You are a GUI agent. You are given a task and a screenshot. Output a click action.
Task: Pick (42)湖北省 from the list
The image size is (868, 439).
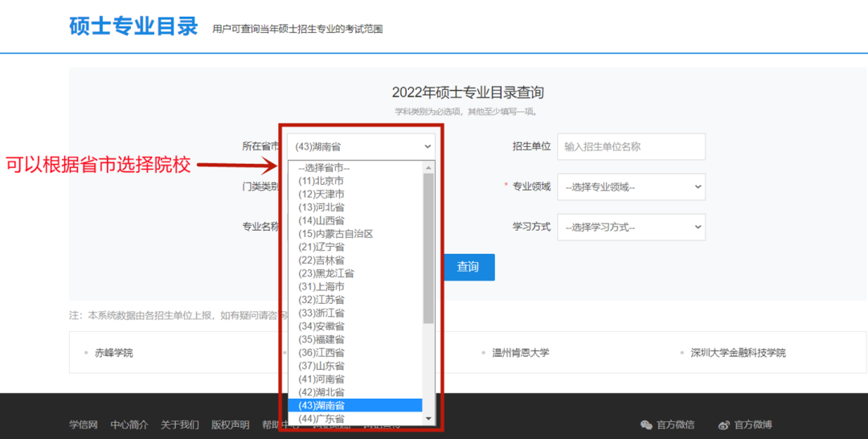coord(355,392)
